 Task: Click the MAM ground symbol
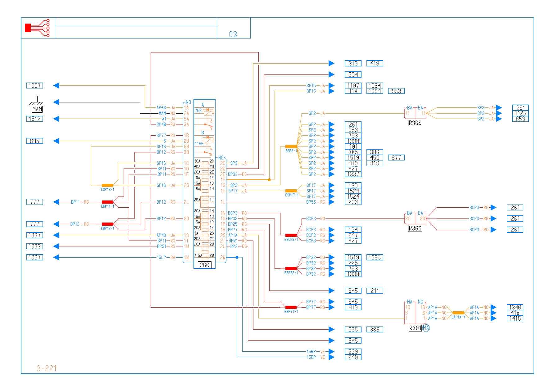pos(37,103)
